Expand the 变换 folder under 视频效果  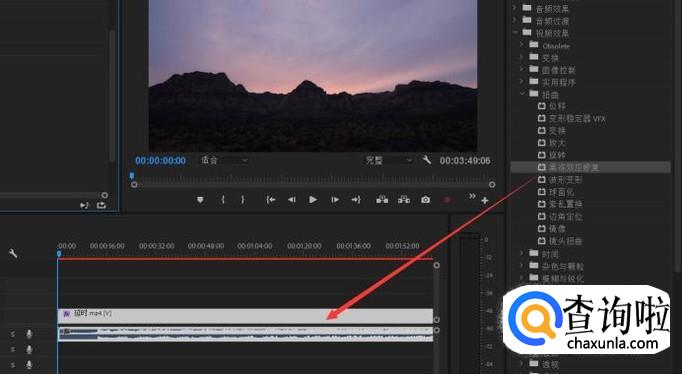522,57
